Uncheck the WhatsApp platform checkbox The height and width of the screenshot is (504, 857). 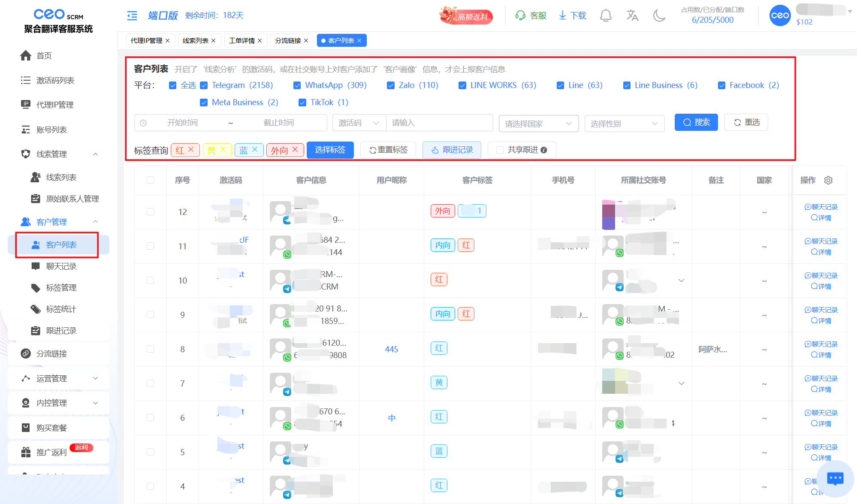(297, 85)
